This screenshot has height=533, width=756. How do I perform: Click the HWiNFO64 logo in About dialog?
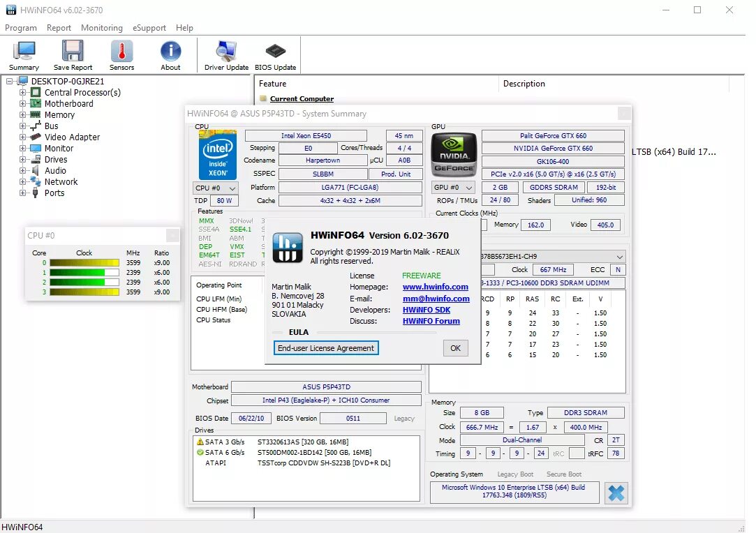tap(288, 248)
